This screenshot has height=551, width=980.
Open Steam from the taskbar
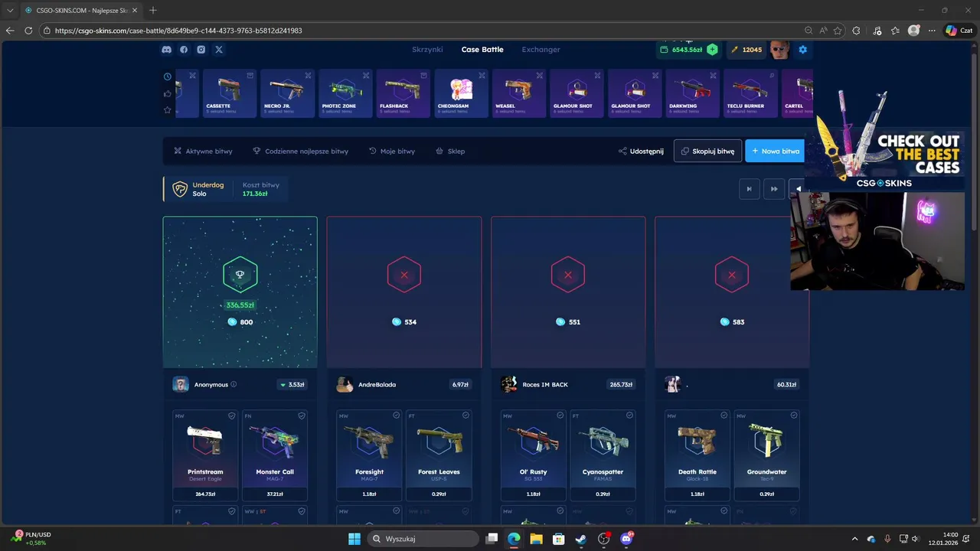[x=581, y=539]
